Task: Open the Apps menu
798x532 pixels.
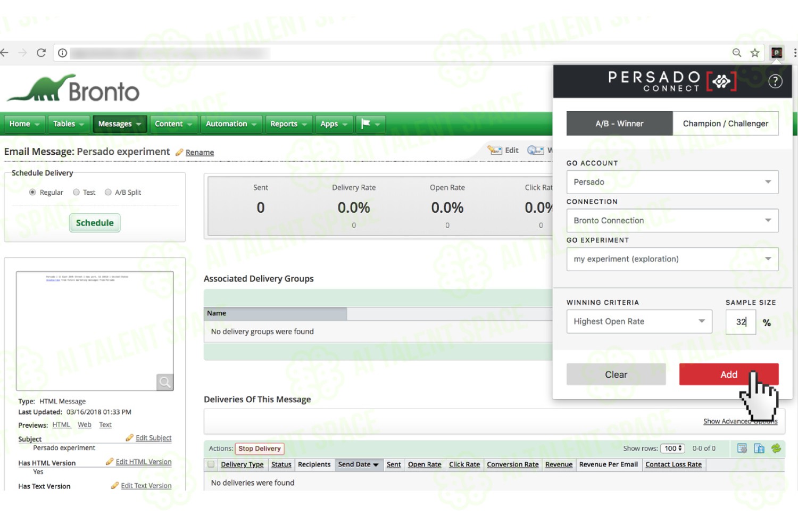Action: pos(334,124)
